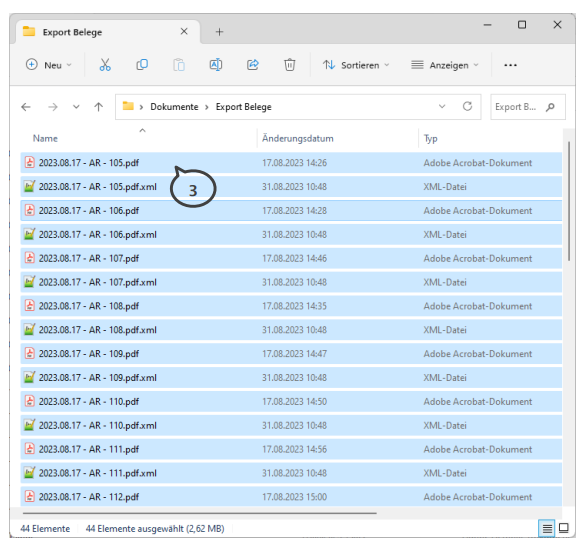Click the Copy icon in toolbar
This screenshot has height=548, width=586.
click(x=142, y=65)
